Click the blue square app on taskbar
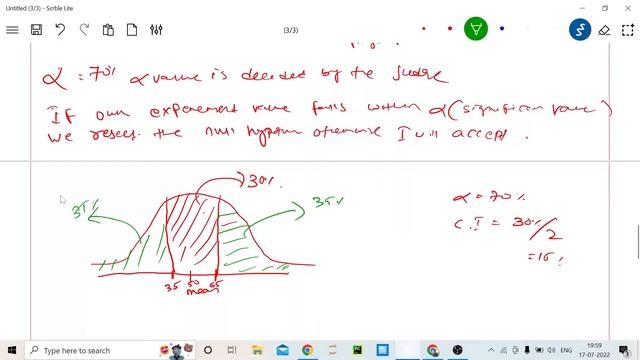 382,350
